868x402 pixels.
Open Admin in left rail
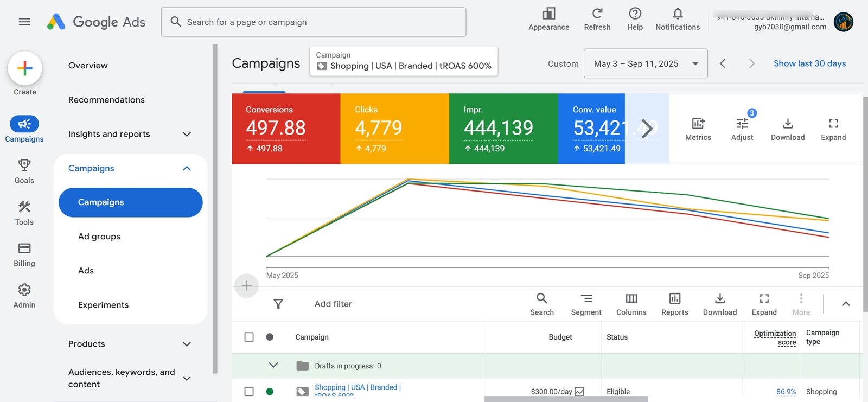click(24, 296)
